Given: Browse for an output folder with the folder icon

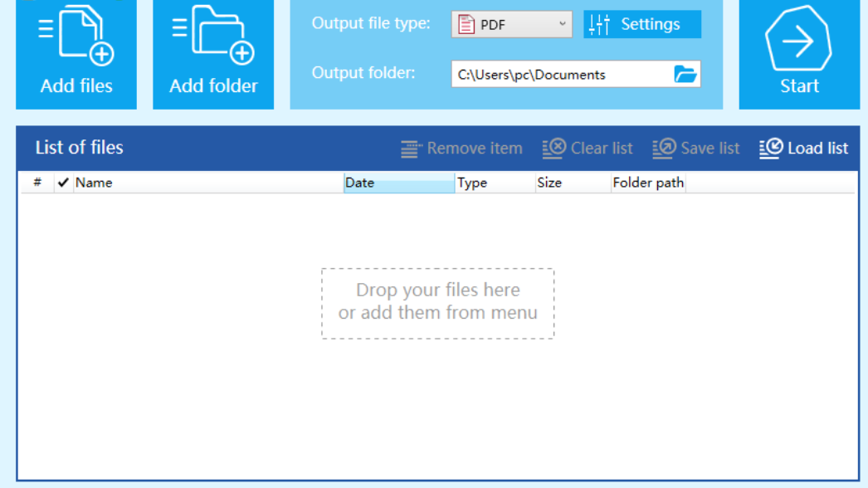Looking at the screenshot, I should tap(685, 74).
